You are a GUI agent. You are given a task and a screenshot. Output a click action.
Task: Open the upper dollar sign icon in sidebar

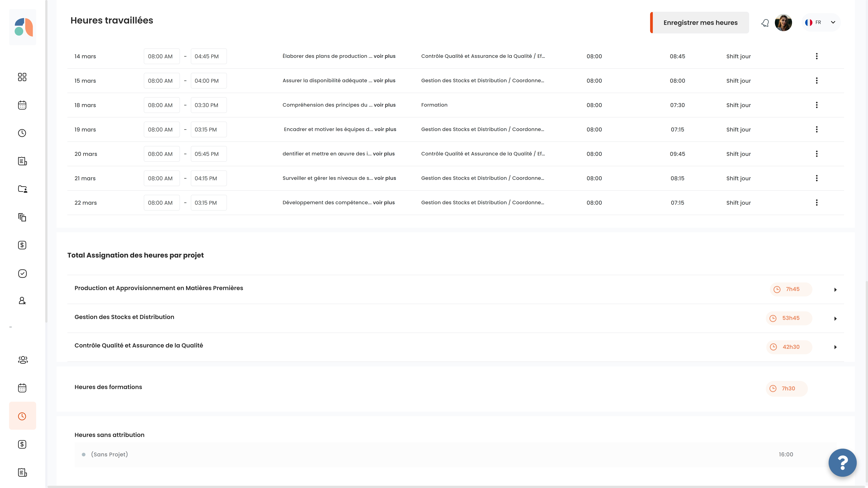pyautogui.click(x=22, y=245)
